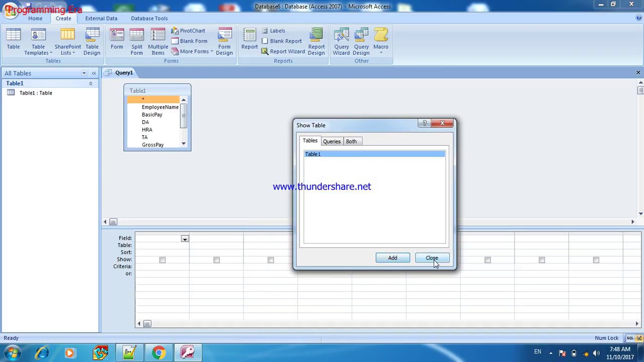Create a Multiple Items form
The height and width of the screenshot is (362, 644).
(158, 41)
